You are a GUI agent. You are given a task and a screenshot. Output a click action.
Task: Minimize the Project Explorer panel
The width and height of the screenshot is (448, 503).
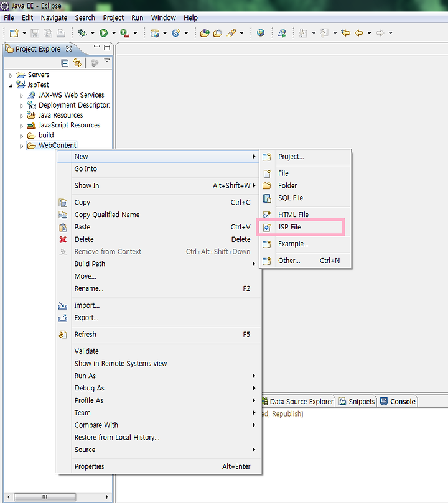click(x=96, y=47)
